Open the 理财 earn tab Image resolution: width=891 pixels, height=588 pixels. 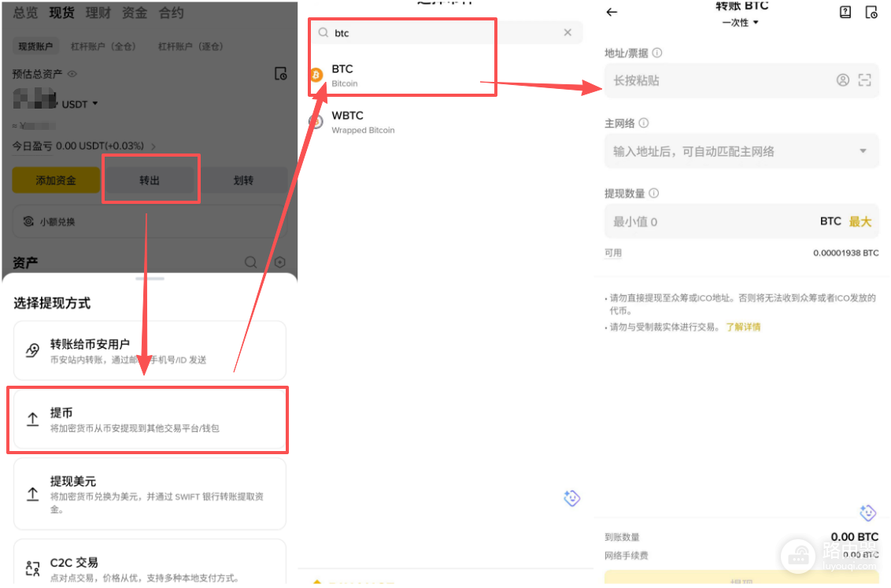(98, 13)
